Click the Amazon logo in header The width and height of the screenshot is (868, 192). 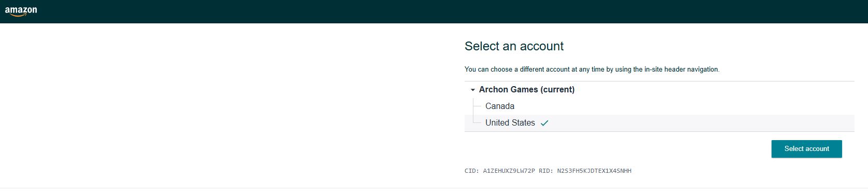21,11
